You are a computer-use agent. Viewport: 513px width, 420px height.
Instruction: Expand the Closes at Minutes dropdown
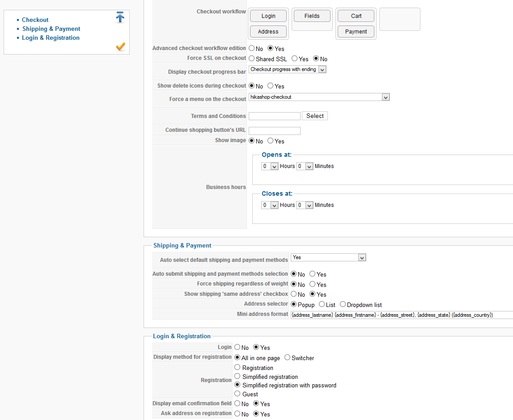click(x=305, y=205)
